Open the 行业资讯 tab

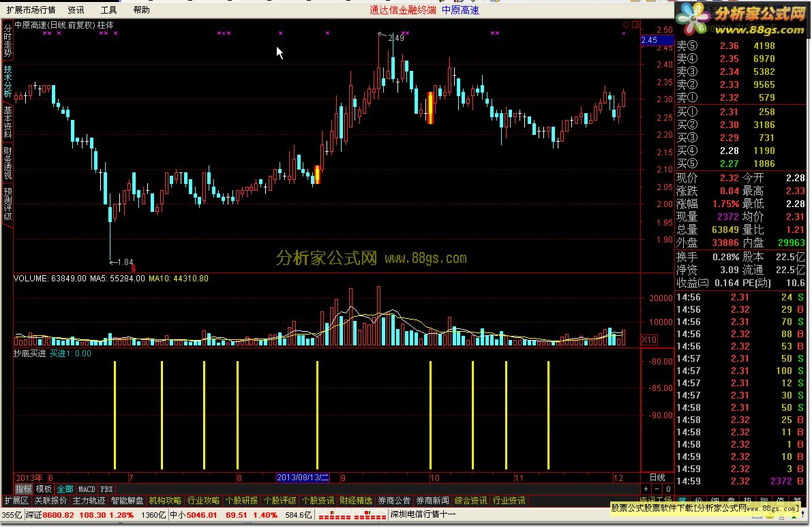point(509,501)
